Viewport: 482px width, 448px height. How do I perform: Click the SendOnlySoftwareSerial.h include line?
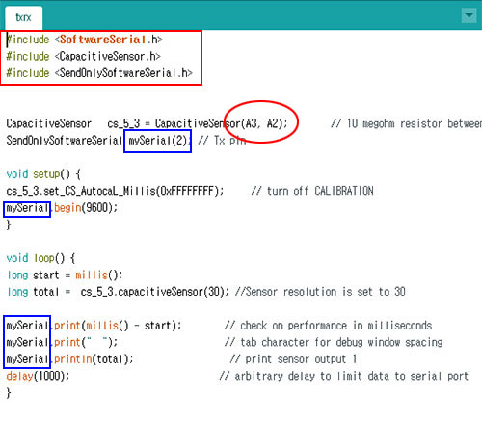click(99, 73)
